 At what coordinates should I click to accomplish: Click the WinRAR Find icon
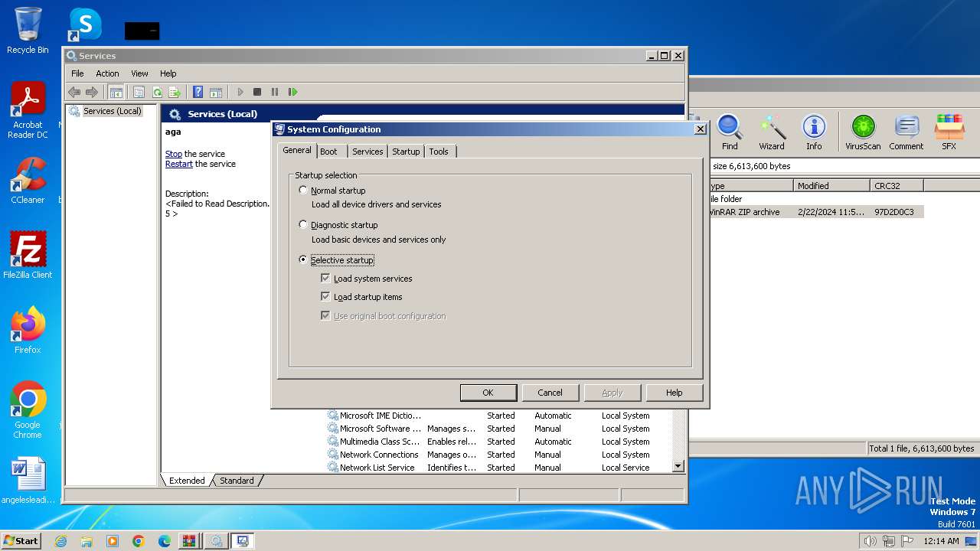coord(730,132)
